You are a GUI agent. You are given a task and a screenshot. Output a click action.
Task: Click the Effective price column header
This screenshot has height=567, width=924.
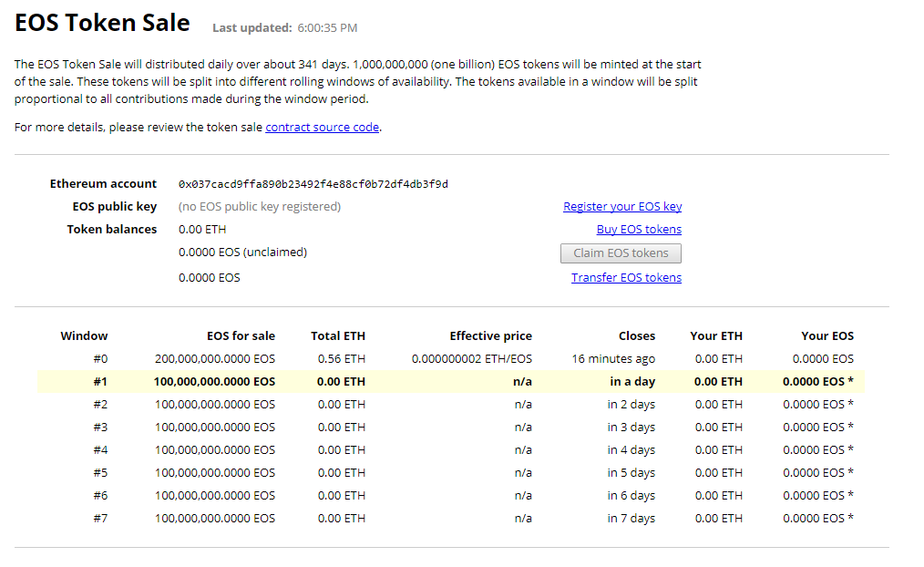click(490, 336)
